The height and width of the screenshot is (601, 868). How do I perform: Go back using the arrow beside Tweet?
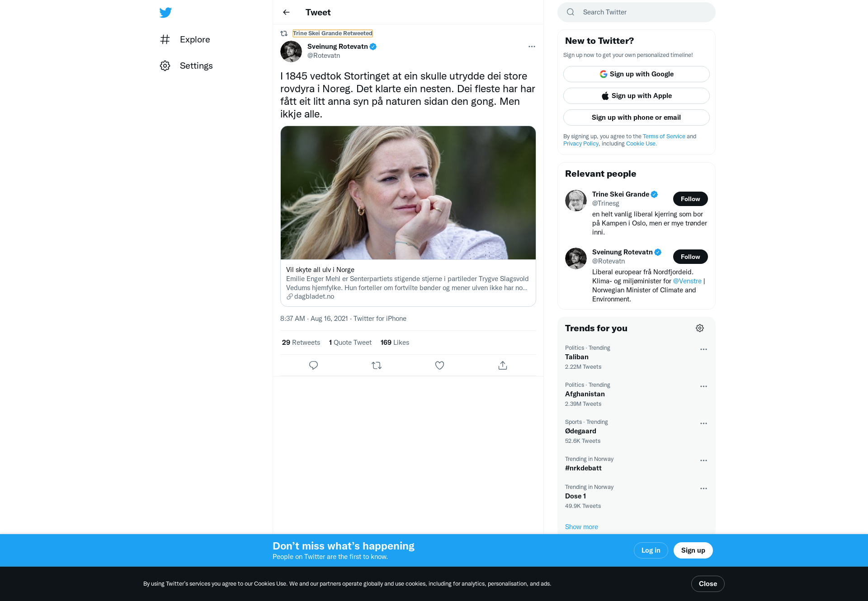coord(286,12)
